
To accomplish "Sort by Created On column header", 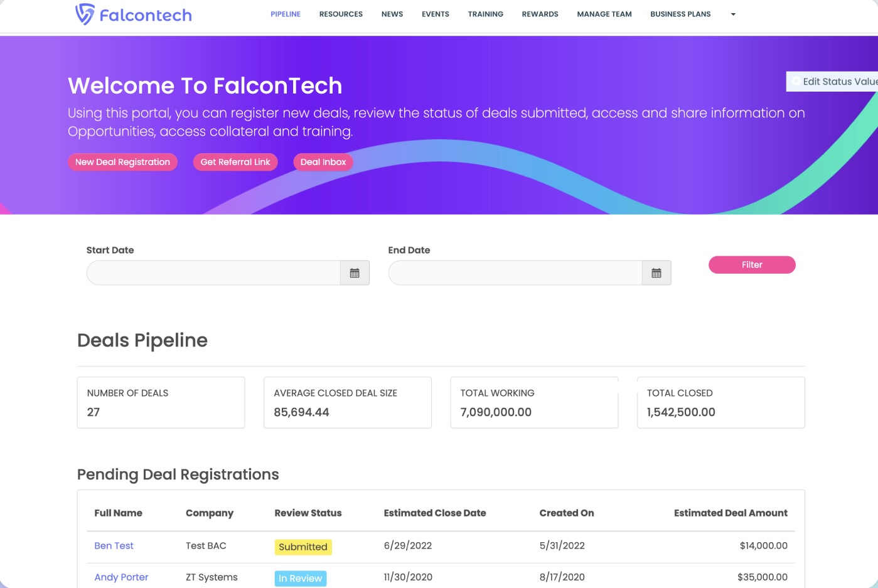I will coord(567,513).
